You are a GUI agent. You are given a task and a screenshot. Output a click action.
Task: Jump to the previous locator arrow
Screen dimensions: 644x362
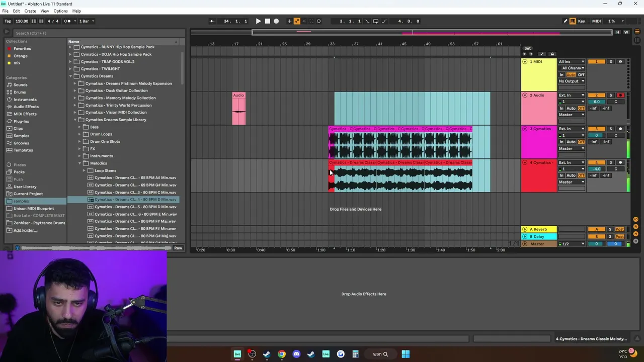[524, 54]
